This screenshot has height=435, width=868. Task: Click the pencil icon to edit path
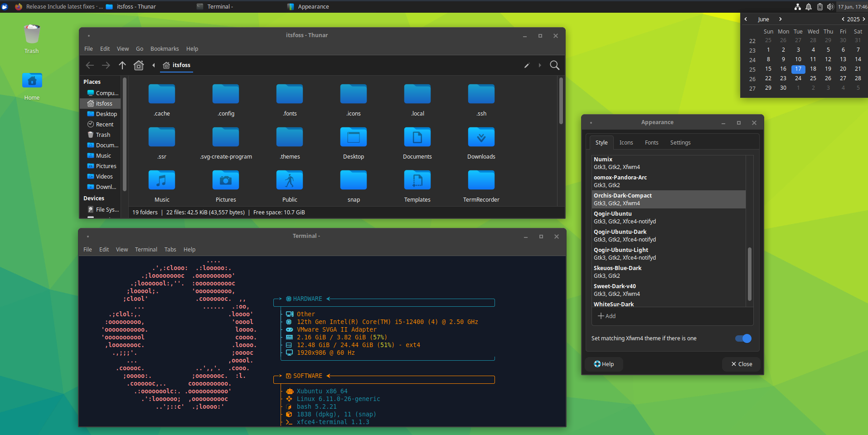coord(527,65)
